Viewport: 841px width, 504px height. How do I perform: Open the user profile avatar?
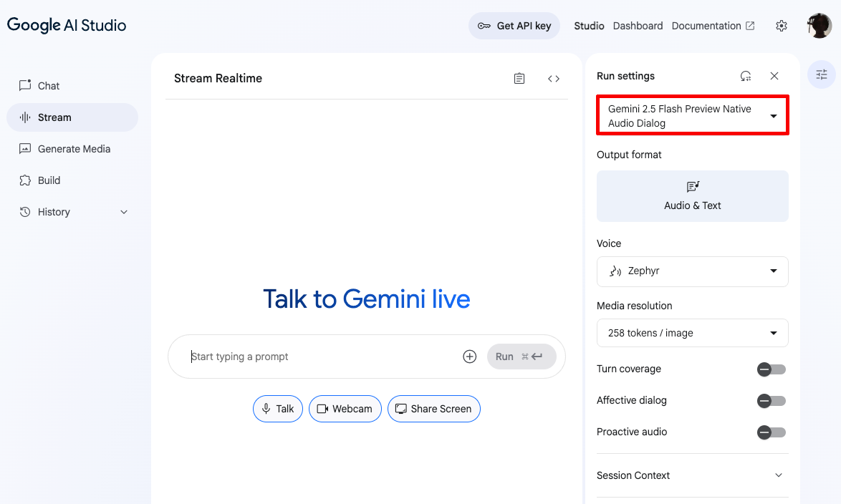tap(819, 26)
